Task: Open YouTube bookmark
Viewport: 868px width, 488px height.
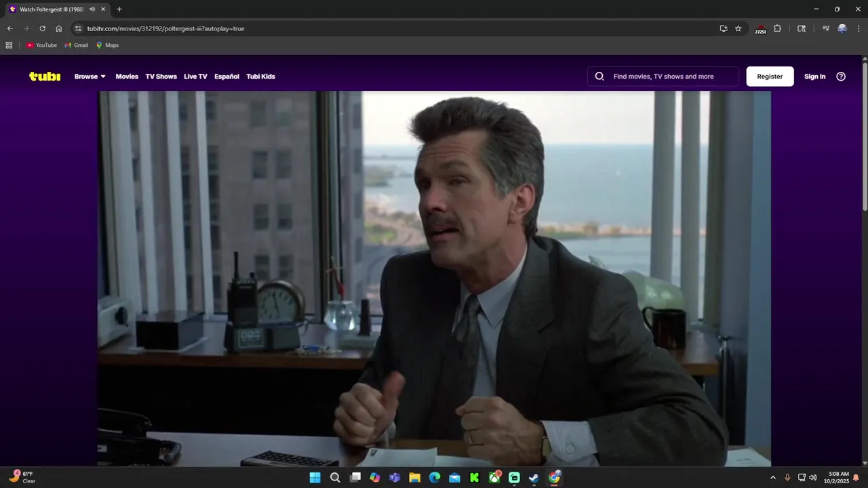Action: [x=41, y=45]
